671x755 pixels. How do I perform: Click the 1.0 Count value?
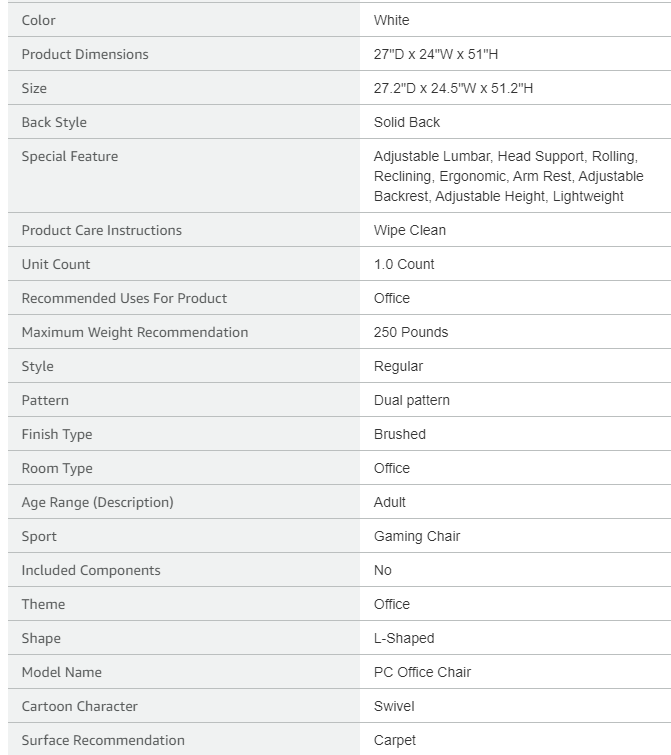(x=404, y=264)
